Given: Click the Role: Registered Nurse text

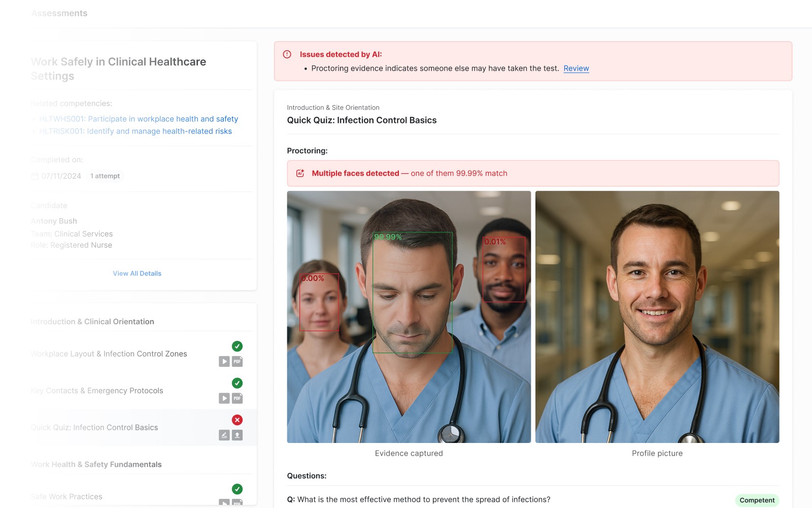Looking at the screenshot, I should click(72, 245).
